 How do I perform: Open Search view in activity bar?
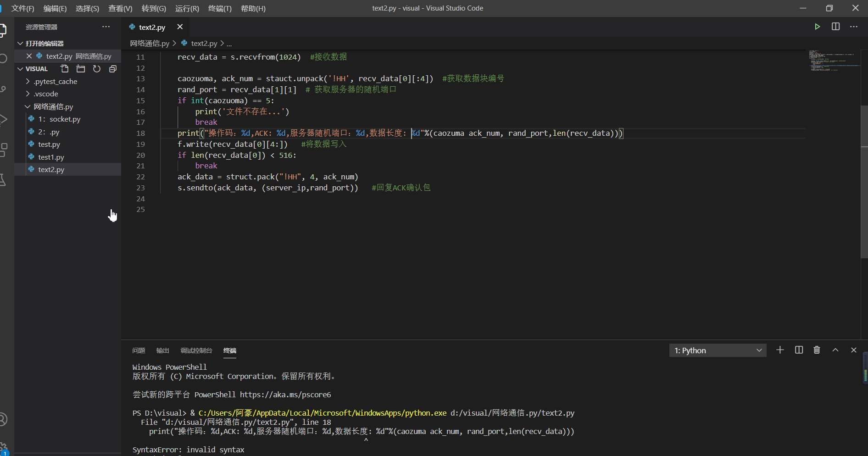point(4,59)
